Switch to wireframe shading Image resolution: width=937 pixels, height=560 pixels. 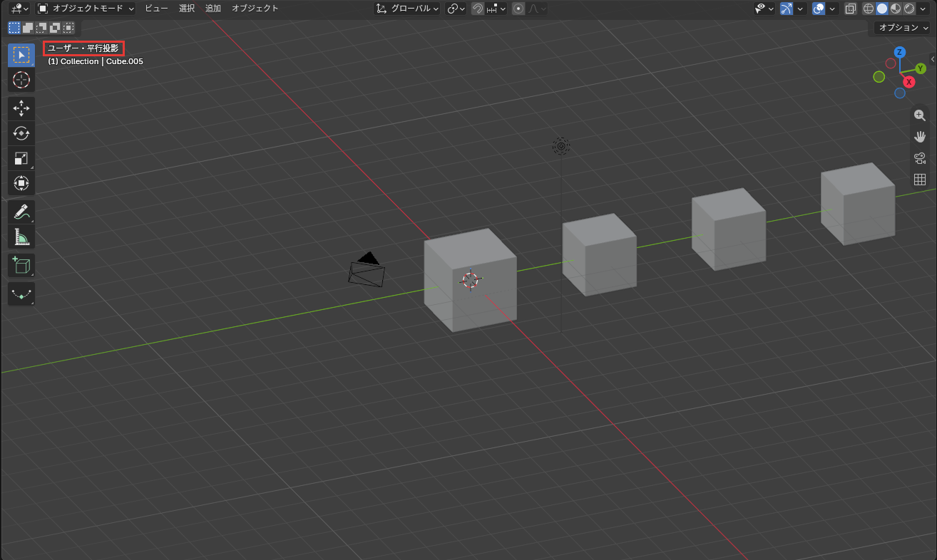(869, 9)
